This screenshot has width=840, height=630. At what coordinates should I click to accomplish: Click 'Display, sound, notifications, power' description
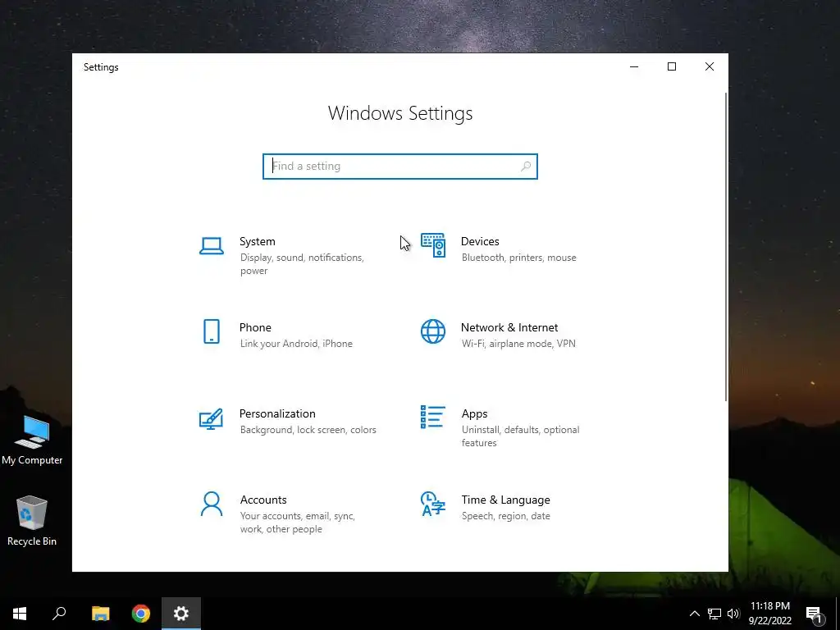pos(302,264)
